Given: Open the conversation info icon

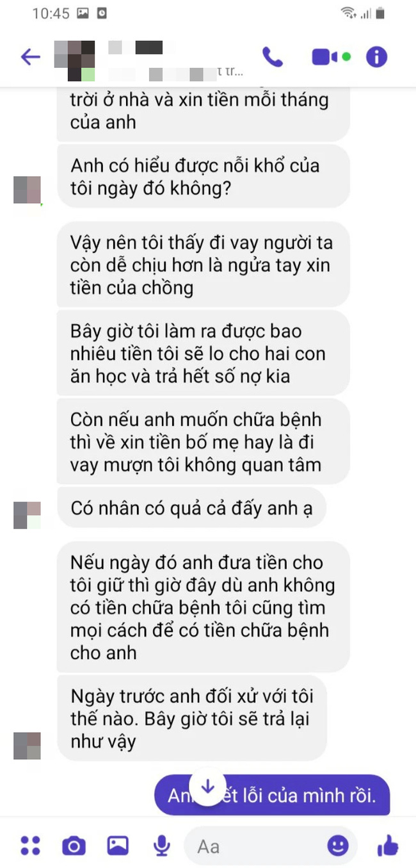Looking at the screenshot, I should click(376, 57).
